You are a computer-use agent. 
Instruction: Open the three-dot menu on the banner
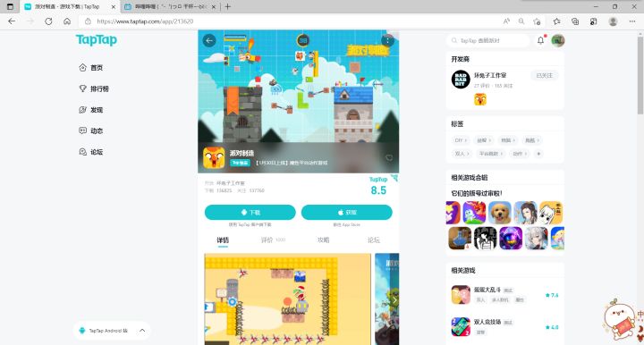387,40
